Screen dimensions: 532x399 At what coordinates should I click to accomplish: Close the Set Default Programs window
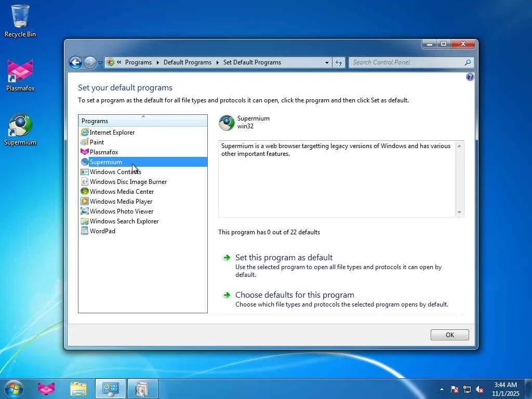pos(463,44)
